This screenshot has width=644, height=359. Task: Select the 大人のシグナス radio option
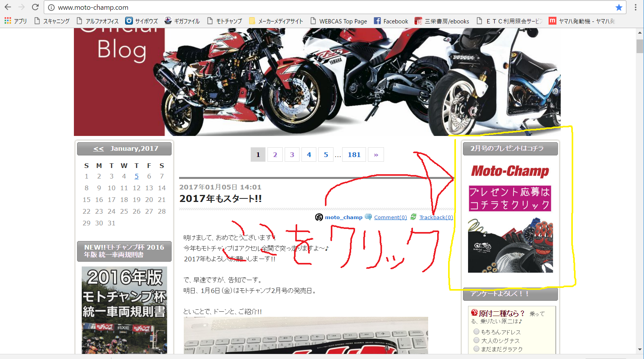click(x=476, y=340)
